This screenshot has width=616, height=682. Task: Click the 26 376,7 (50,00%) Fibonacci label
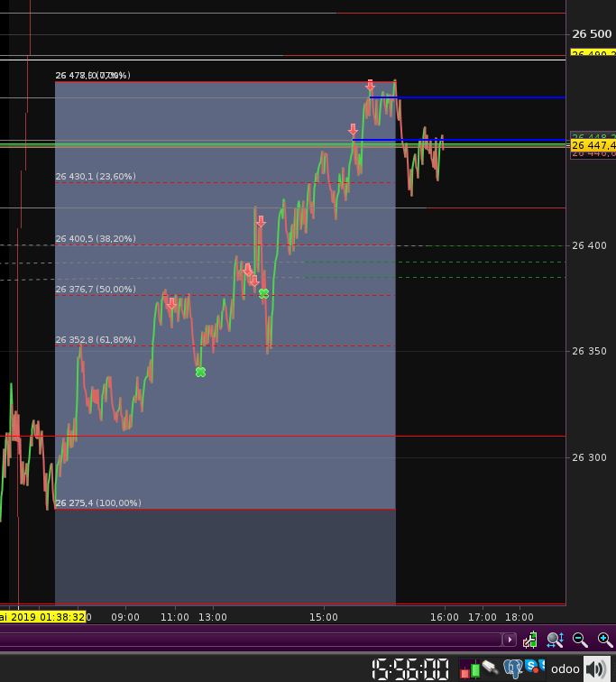(96, 290)
